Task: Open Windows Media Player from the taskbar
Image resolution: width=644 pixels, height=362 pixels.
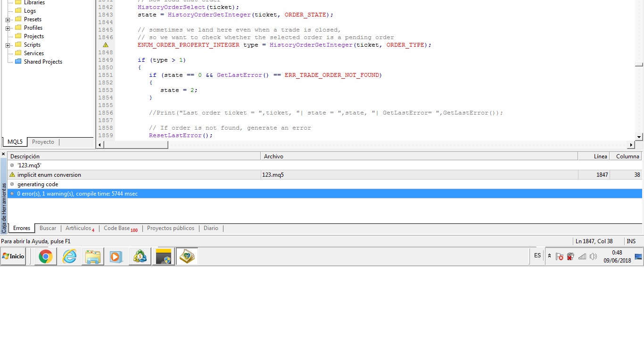Action: [x=116, y=256]
